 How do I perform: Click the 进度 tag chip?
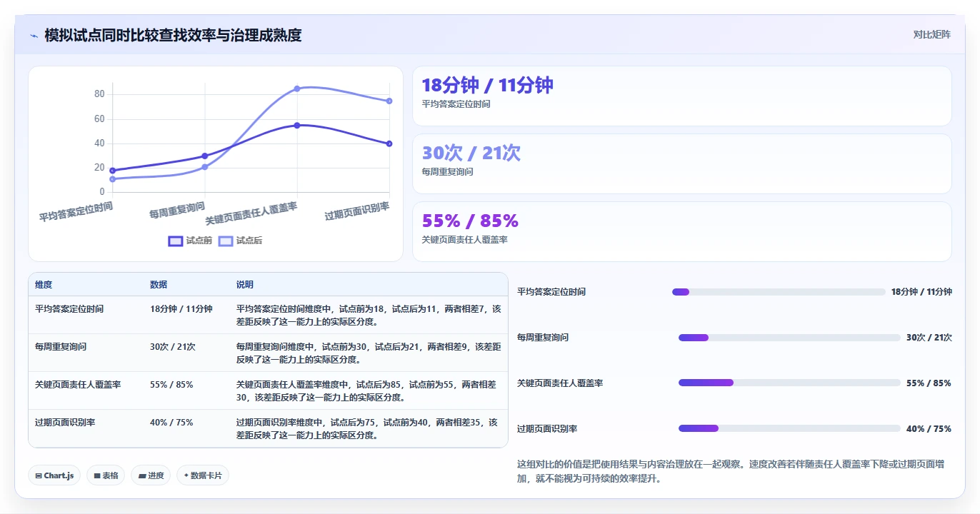click(151, 475)
